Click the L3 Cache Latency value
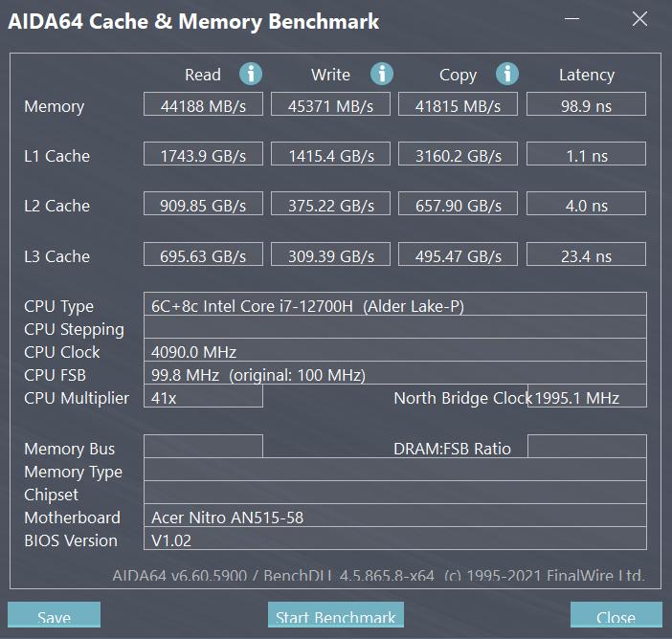This screenshot has width=672, height=639. [586, 255]
